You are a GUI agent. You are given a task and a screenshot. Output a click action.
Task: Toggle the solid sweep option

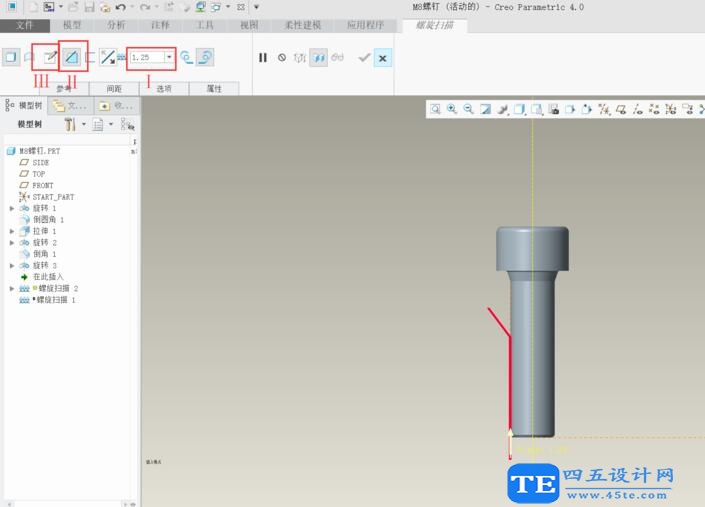[10, 58]
